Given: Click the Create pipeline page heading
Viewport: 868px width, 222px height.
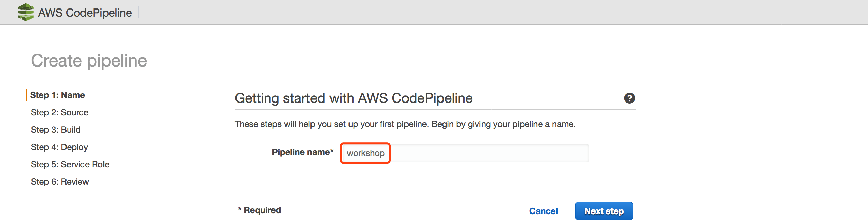Looking at the screenshot, I should (x=89, y=61).
